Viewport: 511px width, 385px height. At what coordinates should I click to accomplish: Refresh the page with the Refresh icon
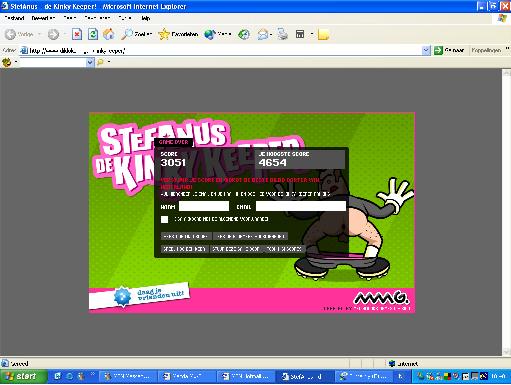93,34
